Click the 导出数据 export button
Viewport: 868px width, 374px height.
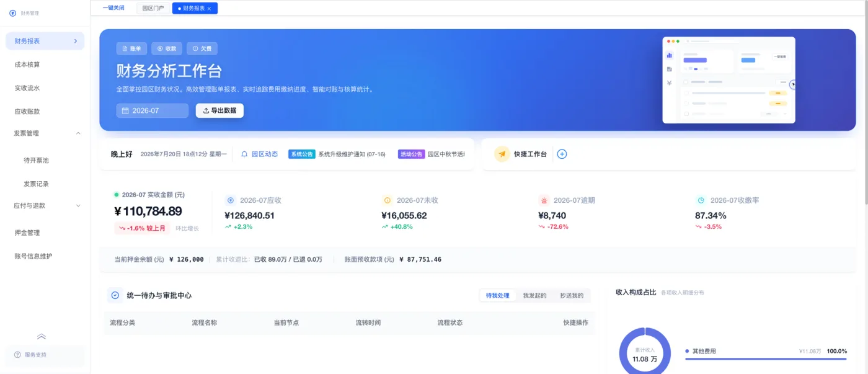click(x=219, y=110)
